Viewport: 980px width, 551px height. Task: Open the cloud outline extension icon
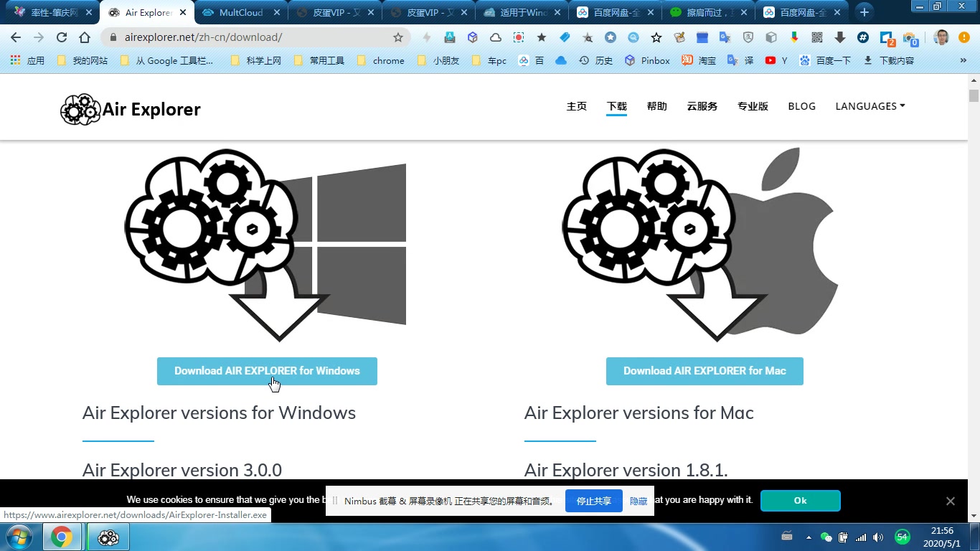pyautogui.click(x=496, y=37)
